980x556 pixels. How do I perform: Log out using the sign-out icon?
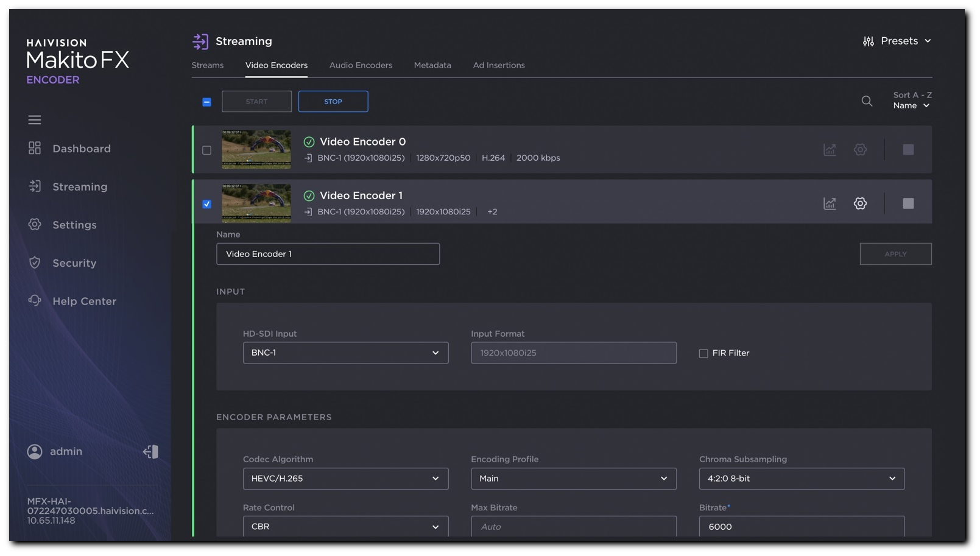pyautogui.click(x=150, y=451)
